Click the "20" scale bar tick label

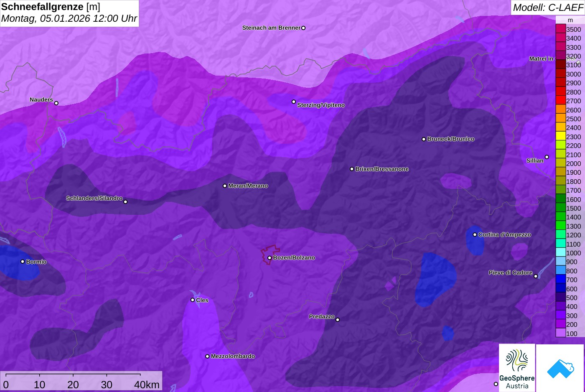[x=73, y=385]
